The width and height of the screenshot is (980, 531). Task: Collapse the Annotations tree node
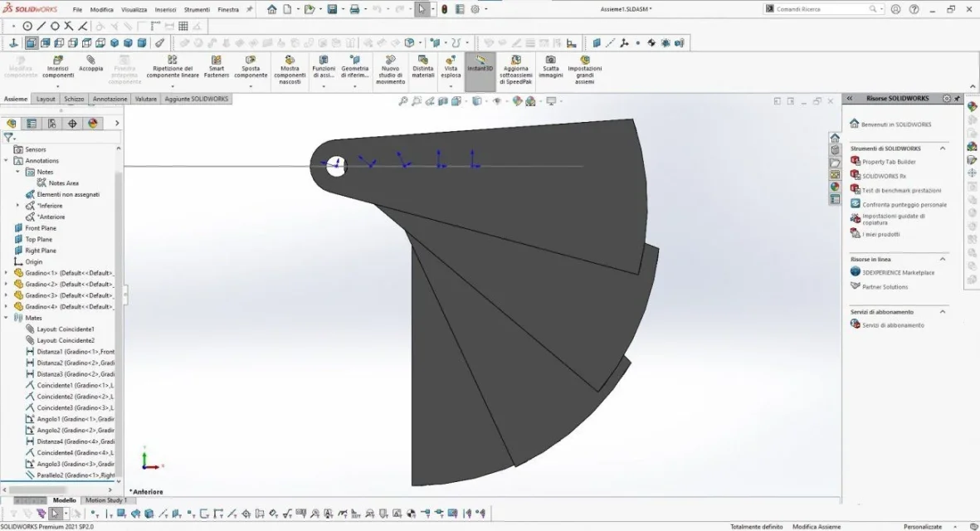(x=7, y=161)
